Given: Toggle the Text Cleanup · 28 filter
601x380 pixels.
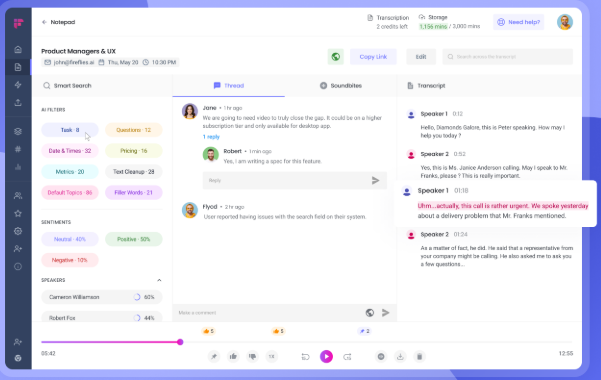Looking at the screenshot, I should point(134,172).
